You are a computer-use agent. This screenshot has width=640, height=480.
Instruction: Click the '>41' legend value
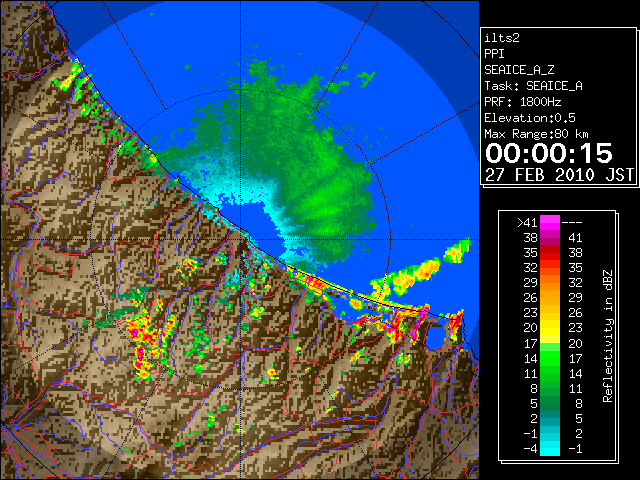coord(527,222)
